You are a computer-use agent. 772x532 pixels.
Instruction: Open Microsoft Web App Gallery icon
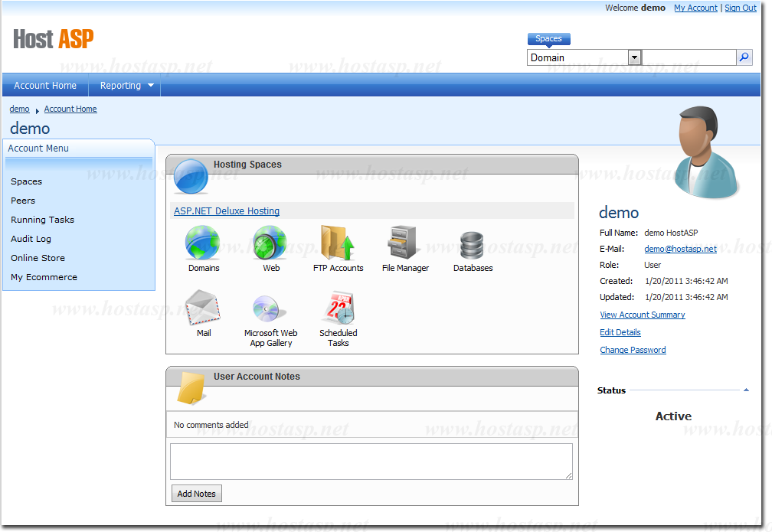(270, 308)
